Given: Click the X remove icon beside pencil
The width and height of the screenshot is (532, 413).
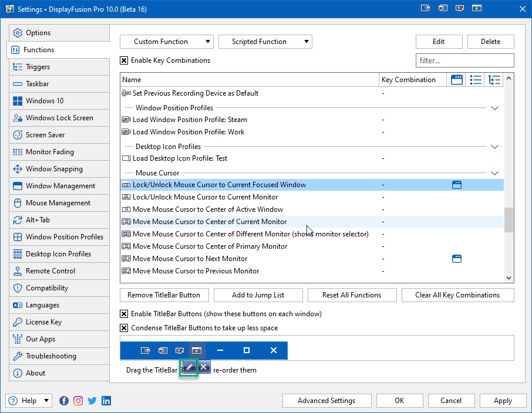Looking at the screenshot, I should coord(204,367).
